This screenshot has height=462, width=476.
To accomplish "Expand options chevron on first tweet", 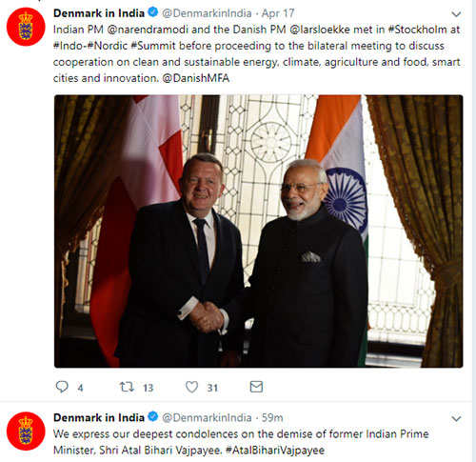I will 456,14.
